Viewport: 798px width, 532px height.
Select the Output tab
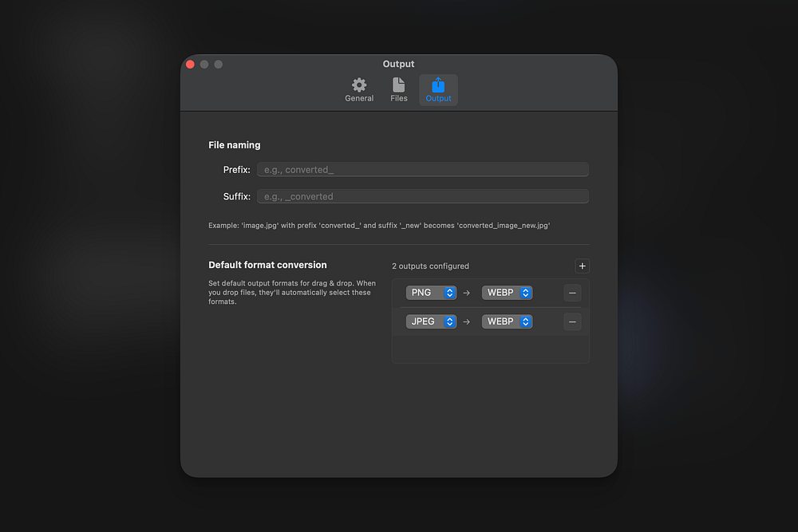point(438,90)
